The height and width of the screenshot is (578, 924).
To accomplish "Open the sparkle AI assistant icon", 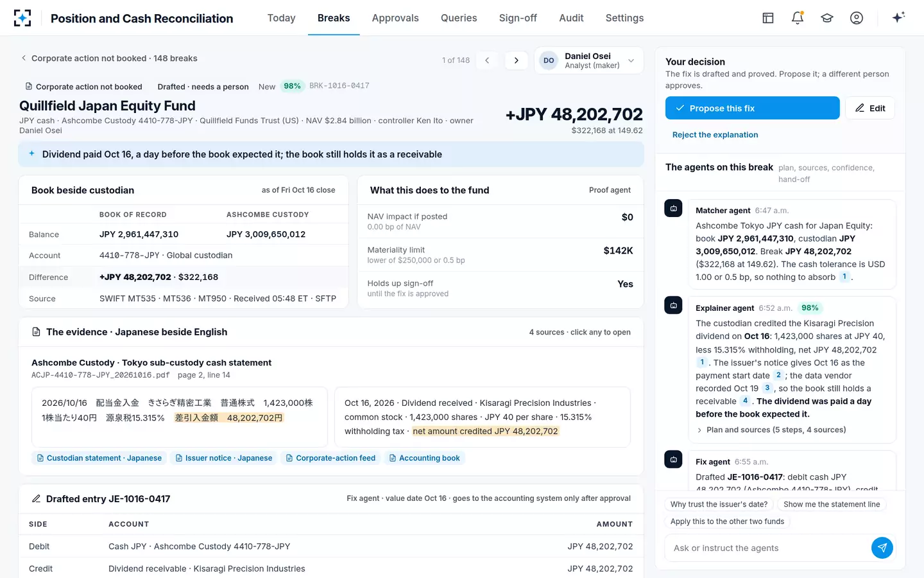I will point(898,17).
